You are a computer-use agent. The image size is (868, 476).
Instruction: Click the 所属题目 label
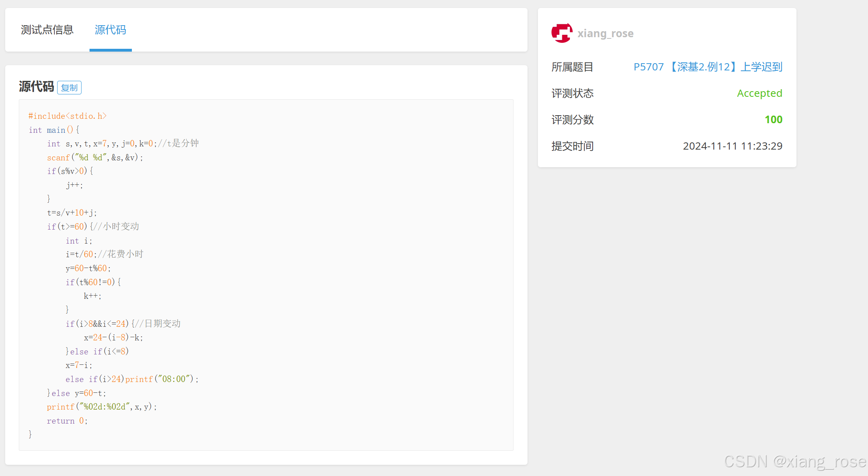572,67
